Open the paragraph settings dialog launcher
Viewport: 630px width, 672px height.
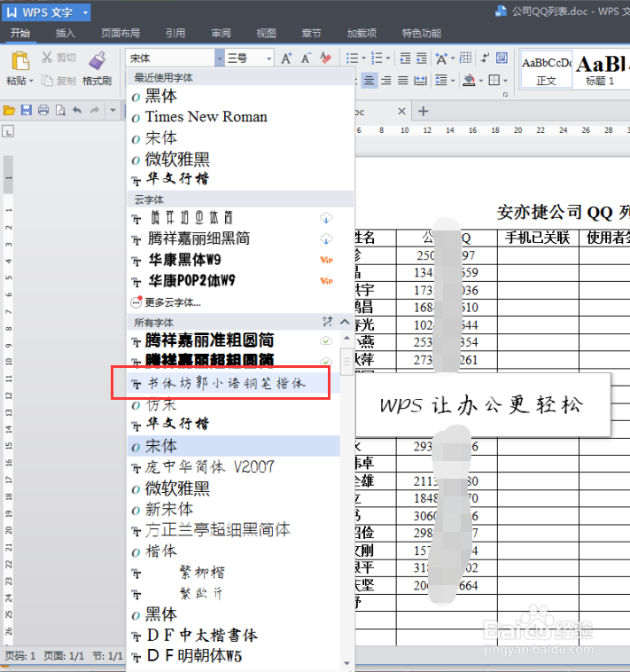point(505,94)
